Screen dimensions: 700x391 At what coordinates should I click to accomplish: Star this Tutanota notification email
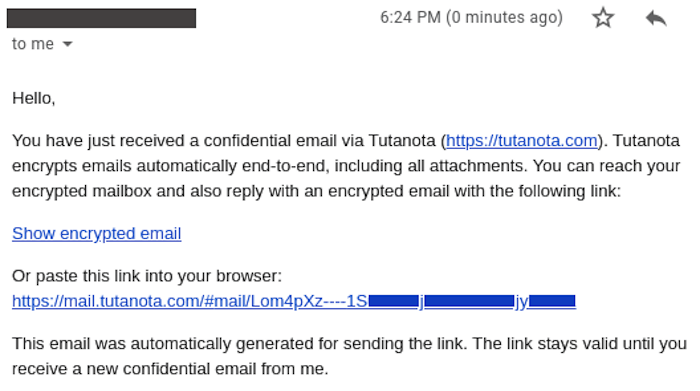click(x=603, y=18)
